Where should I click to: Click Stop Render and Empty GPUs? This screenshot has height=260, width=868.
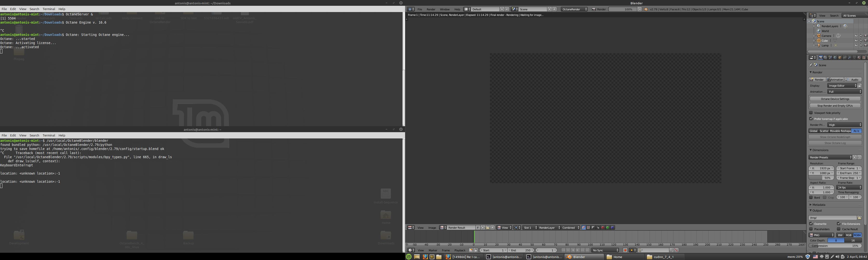[x=835, y=106]
